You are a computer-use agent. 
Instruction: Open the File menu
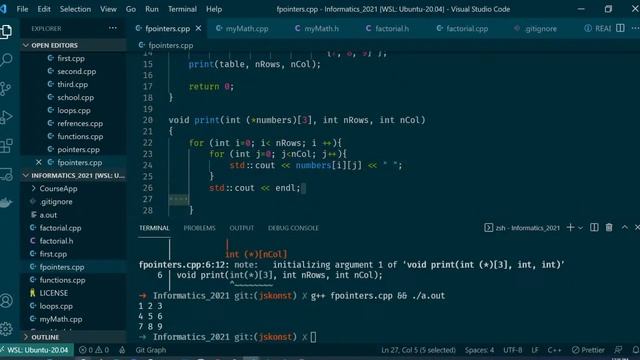[22, 9]
